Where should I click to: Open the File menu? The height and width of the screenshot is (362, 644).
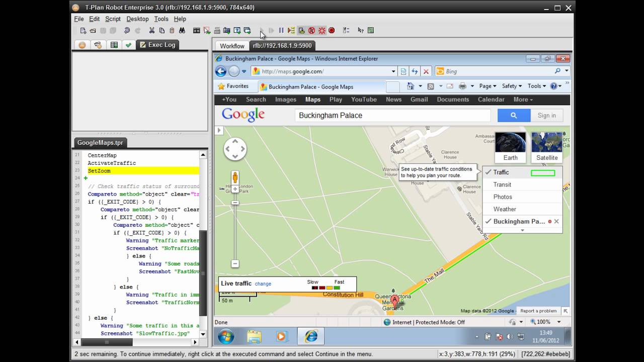pyautogui.click(x=79, y=19)
